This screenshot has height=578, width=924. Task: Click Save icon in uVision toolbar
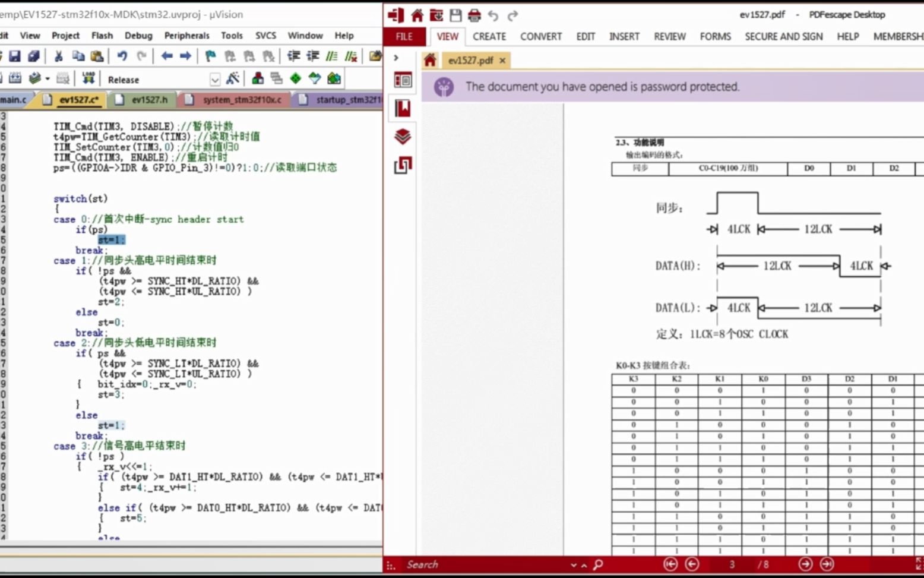[x=15, y=56]
